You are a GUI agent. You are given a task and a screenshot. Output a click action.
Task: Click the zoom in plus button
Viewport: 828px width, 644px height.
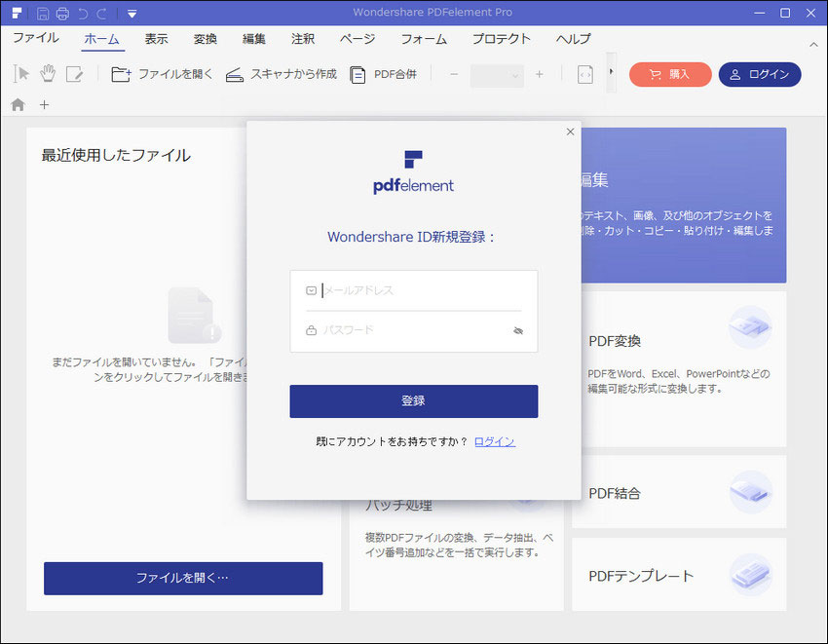(539, 74)
